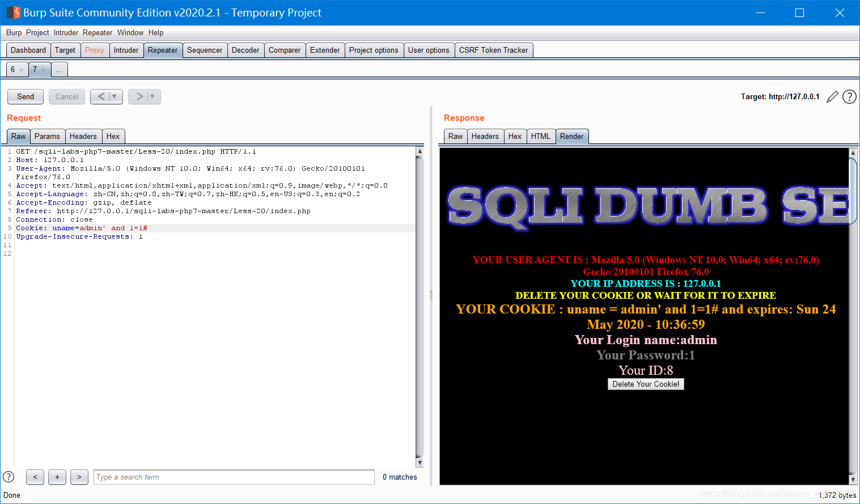The width and height of the screenshot is (860, 504).
Task: Click the search term input field
Action: 234,477
